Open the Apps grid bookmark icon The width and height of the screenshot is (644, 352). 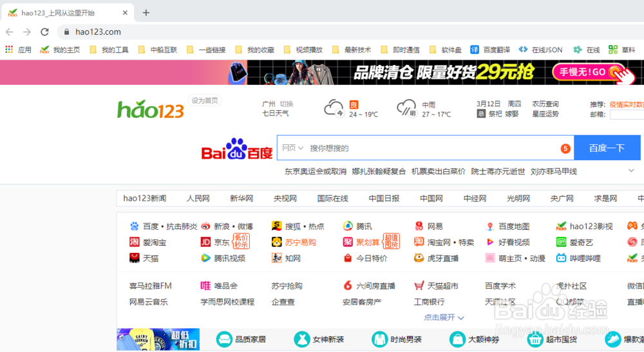click(9, 50)
